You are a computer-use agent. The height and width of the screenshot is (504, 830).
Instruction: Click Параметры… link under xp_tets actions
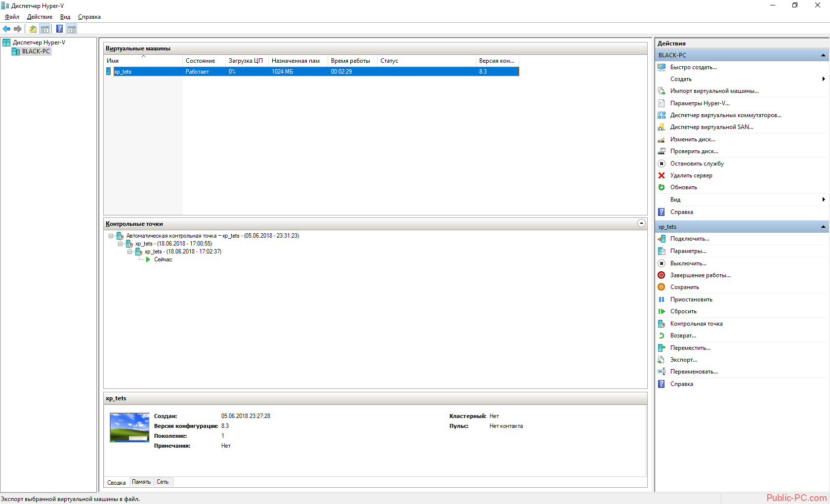(x=688, y=251)
